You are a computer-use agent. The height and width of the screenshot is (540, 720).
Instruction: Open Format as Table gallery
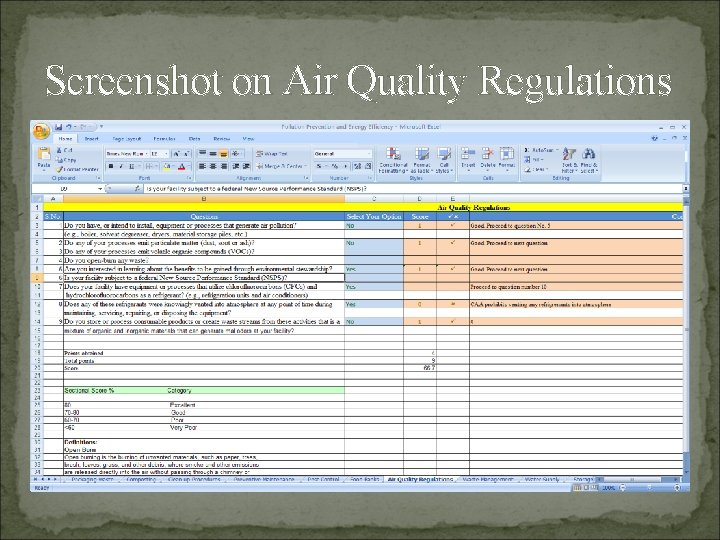pos(422,160)
